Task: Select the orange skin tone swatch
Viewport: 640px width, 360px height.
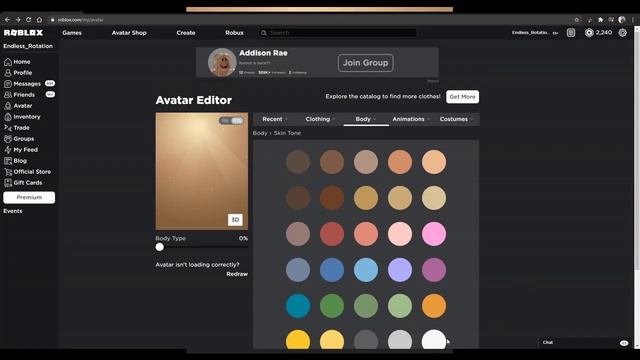Action: (433, 306)
